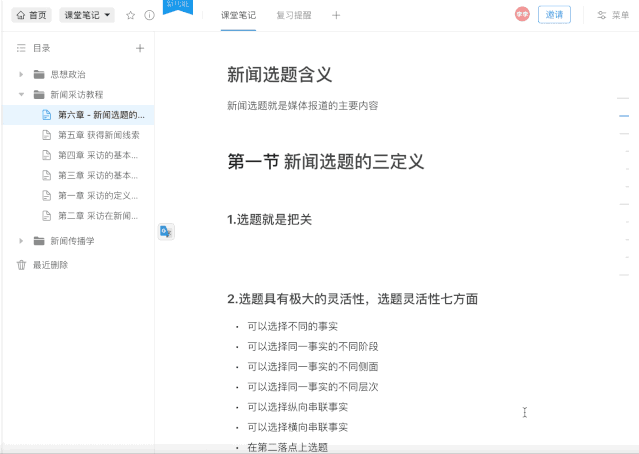Screen dimensions: 639x454
Task: Toggle the 目录 outline list icon
Action: (21, 48)
